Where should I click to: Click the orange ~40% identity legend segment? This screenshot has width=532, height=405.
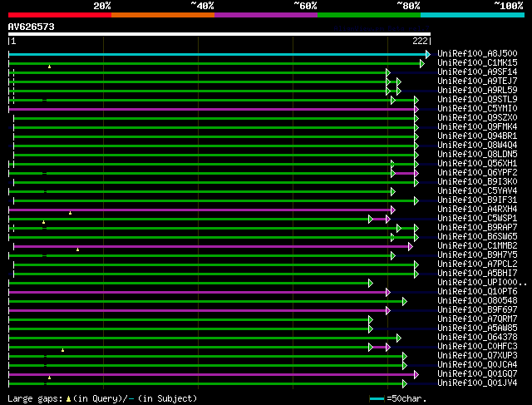[x=163, y=15]
